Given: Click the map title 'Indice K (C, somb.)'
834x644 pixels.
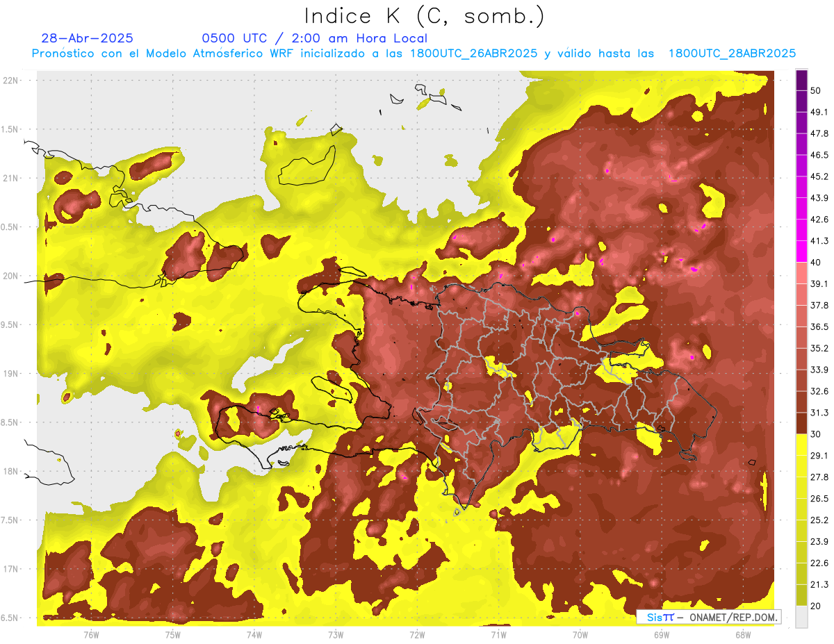Looking at the screenshot, I should (425, 16).
